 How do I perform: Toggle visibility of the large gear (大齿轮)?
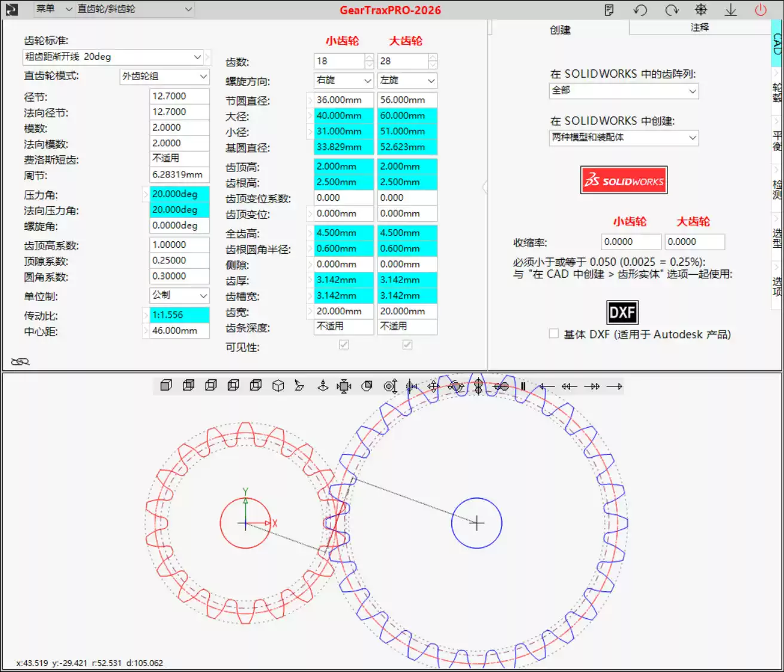[x=407, y=345]
